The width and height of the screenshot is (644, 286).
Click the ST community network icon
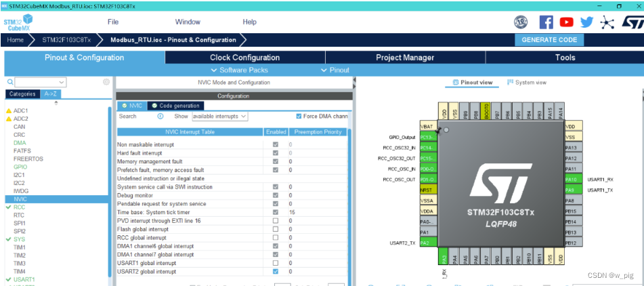tap(607, 22)
